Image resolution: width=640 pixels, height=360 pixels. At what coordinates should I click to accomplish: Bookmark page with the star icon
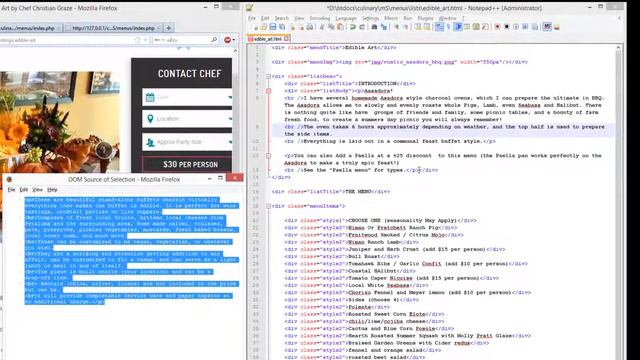pyautogui.click(x=138, y=40)
